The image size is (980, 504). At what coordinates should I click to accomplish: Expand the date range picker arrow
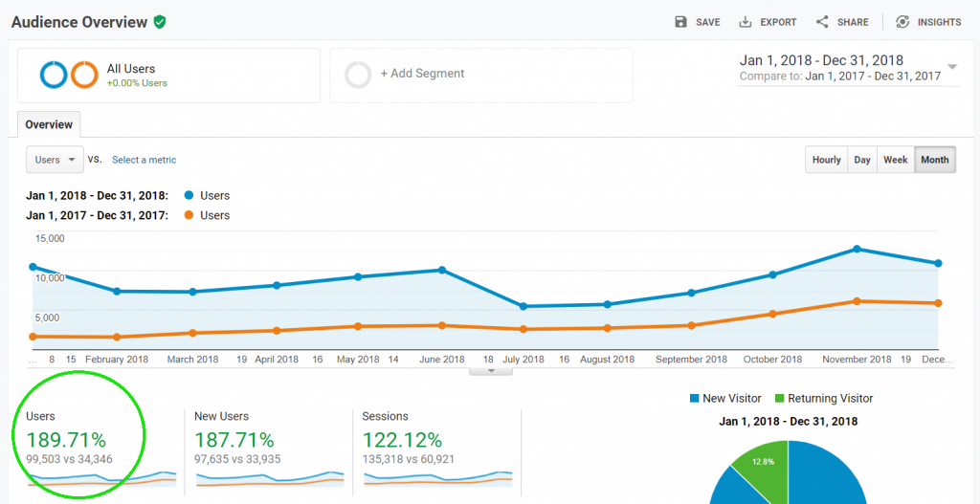click(x=952, y=67)
